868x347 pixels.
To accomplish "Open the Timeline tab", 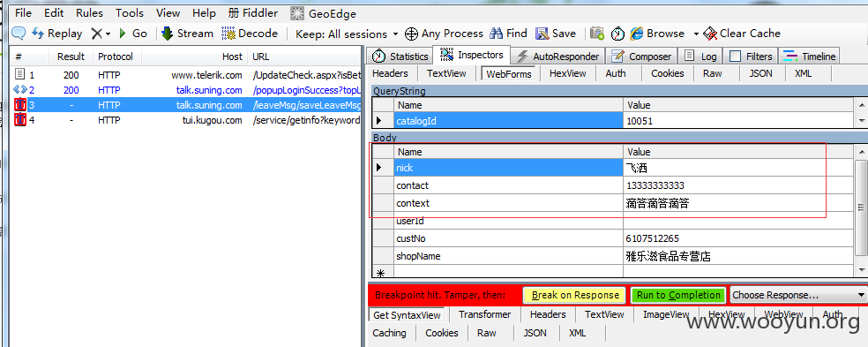I will pyautogui.click(x=809, y=56).
